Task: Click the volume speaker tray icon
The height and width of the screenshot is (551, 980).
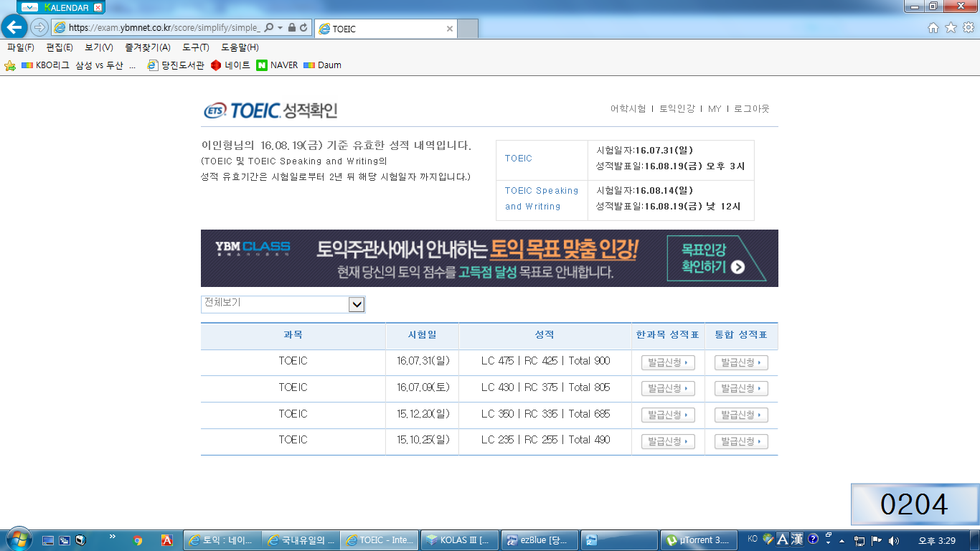Action: [893, 540]
